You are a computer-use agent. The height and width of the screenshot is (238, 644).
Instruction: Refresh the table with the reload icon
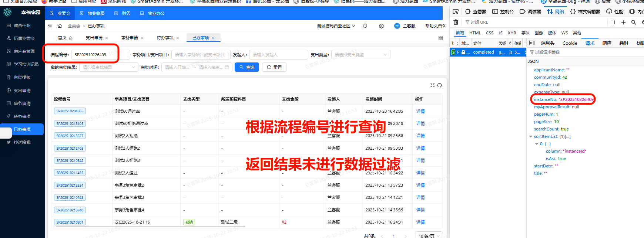click(440, 85)
